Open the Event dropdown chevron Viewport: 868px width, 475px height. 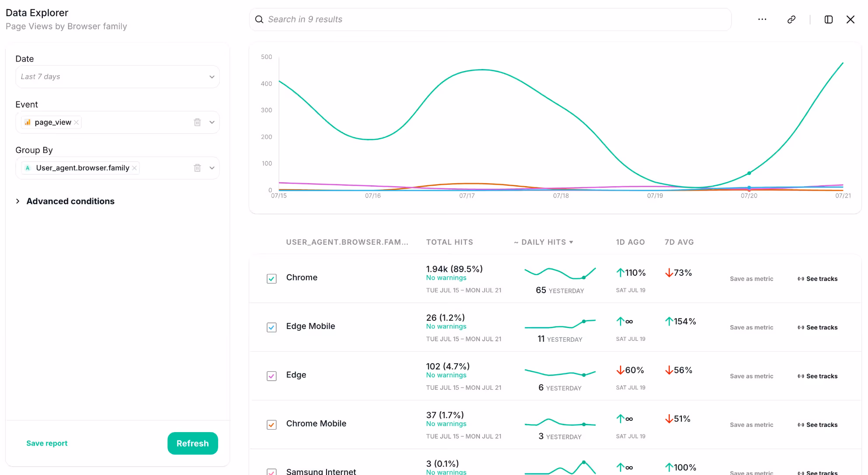pos(212,122)
